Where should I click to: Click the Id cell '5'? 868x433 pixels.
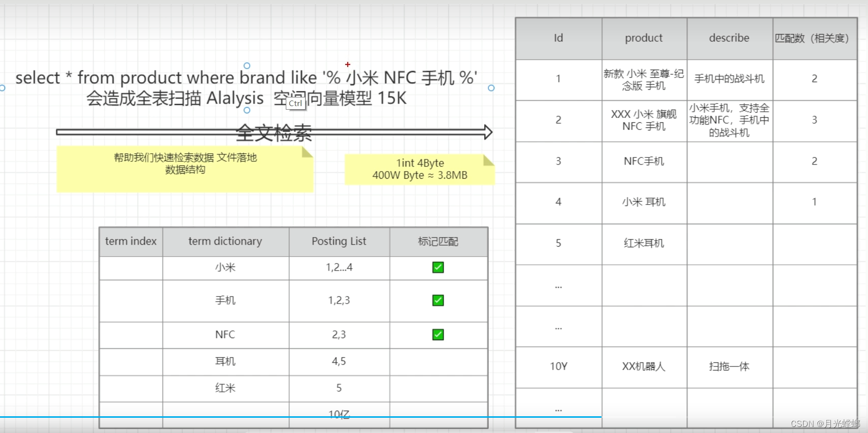558,244
